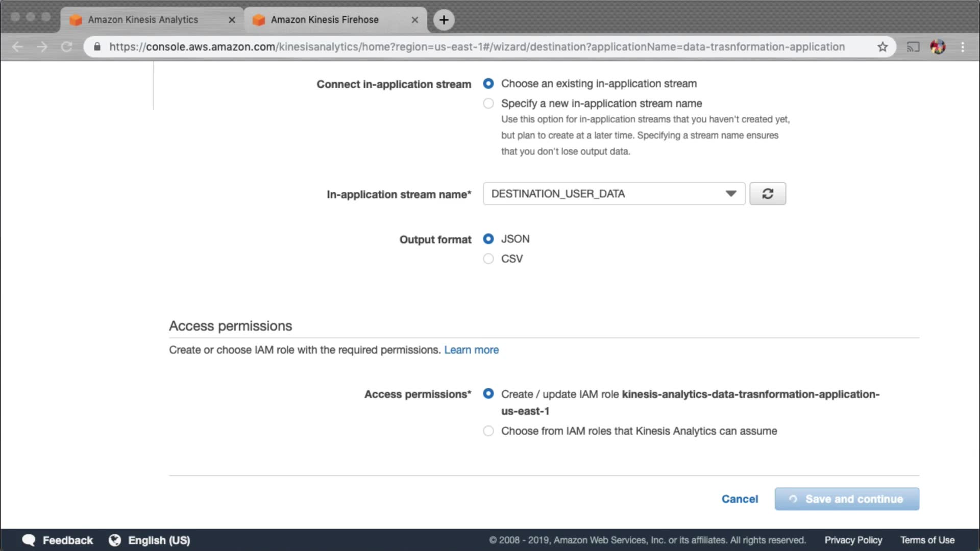Switch to the Amazon Kinesis Firehose tab
Screen dimensions: 980x551
(x=325, y=20)
